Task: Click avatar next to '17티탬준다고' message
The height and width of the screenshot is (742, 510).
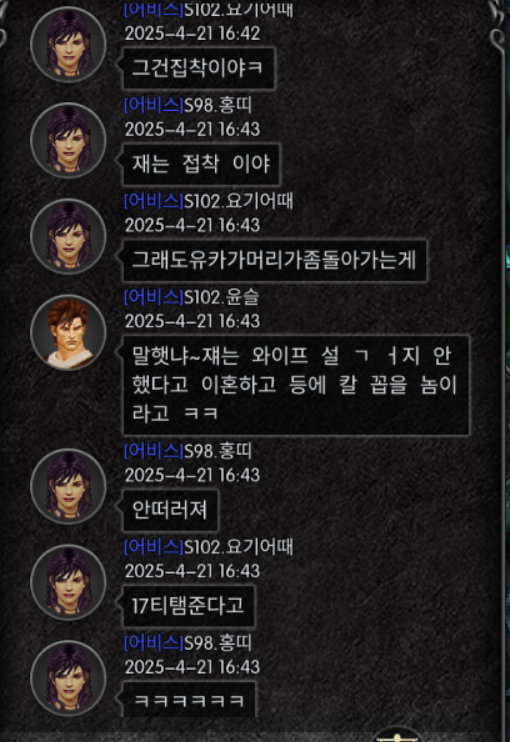Action: [68, 583]
